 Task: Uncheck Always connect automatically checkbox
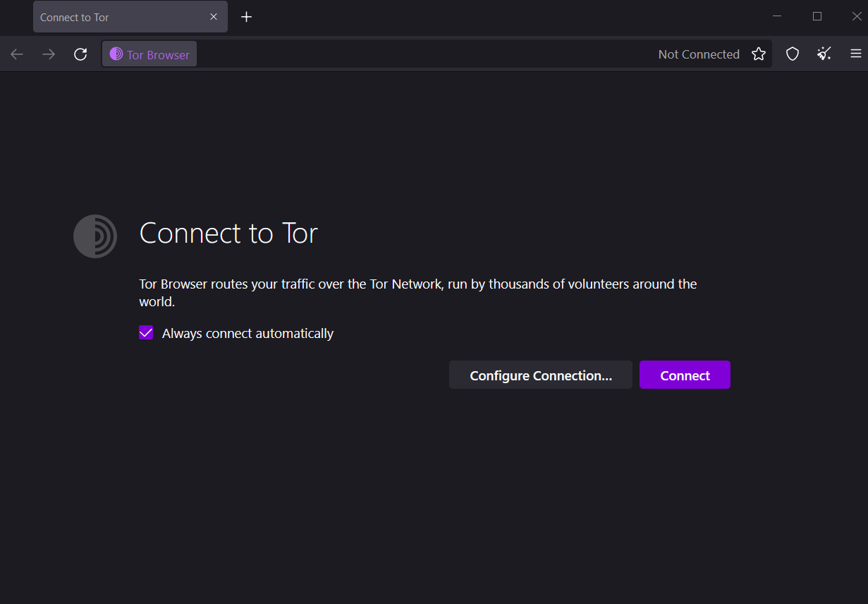coord(146,333)
